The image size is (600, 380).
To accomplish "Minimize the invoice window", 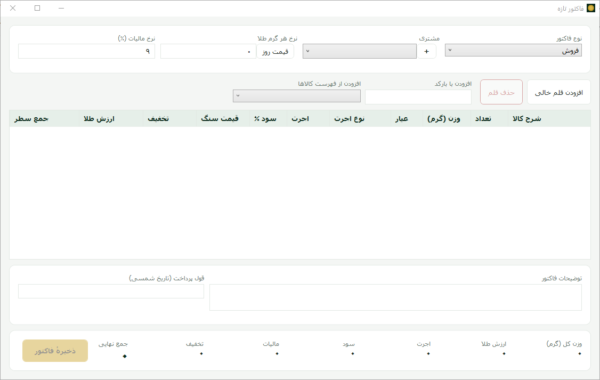I will [61, 8].
